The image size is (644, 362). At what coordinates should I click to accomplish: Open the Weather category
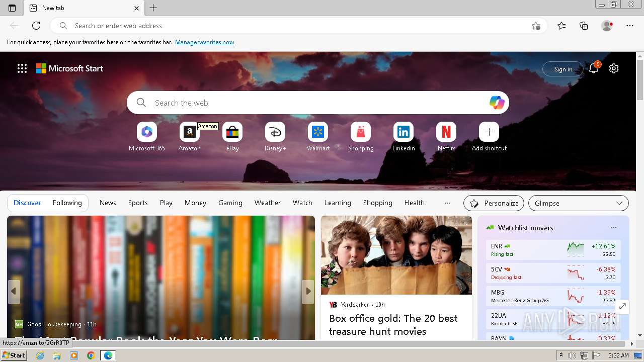pos(268,203)
